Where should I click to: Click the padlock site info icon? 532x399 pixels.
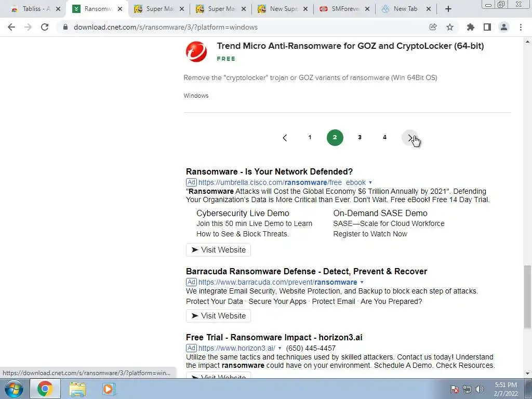click(x=65, y=27)
